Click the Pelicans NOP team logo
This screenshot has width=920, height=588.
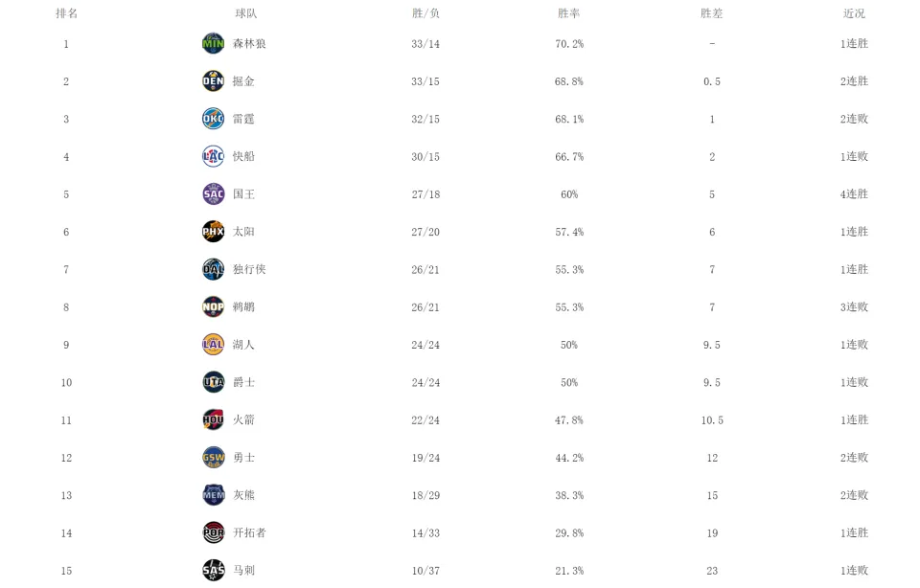click(x=213, y=306)
